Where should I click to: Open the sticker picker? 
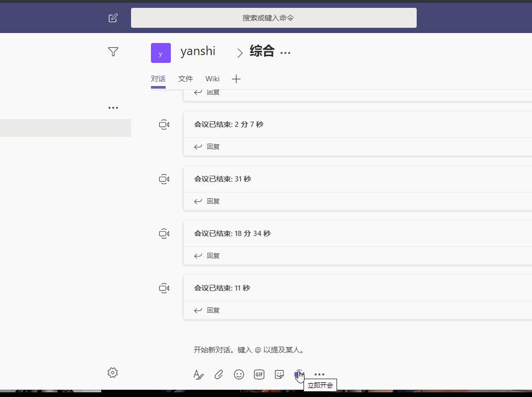coord(279,374)
